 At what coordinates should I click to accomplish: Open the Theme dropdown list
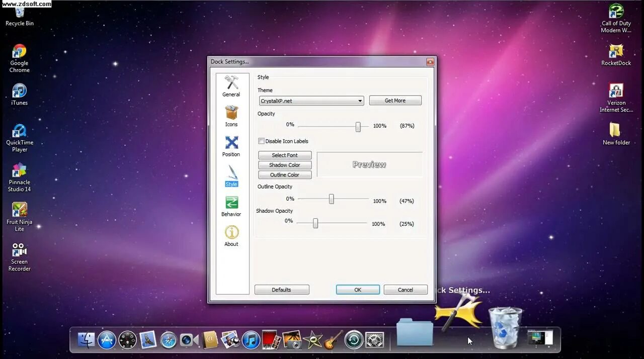coord(360,101)
